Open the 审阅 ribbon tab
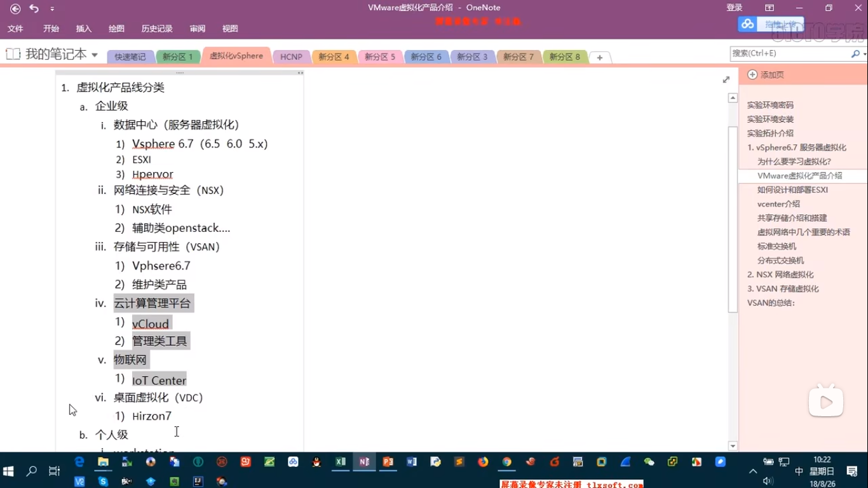This screenshot has width=868, height=488. (198, 29)
